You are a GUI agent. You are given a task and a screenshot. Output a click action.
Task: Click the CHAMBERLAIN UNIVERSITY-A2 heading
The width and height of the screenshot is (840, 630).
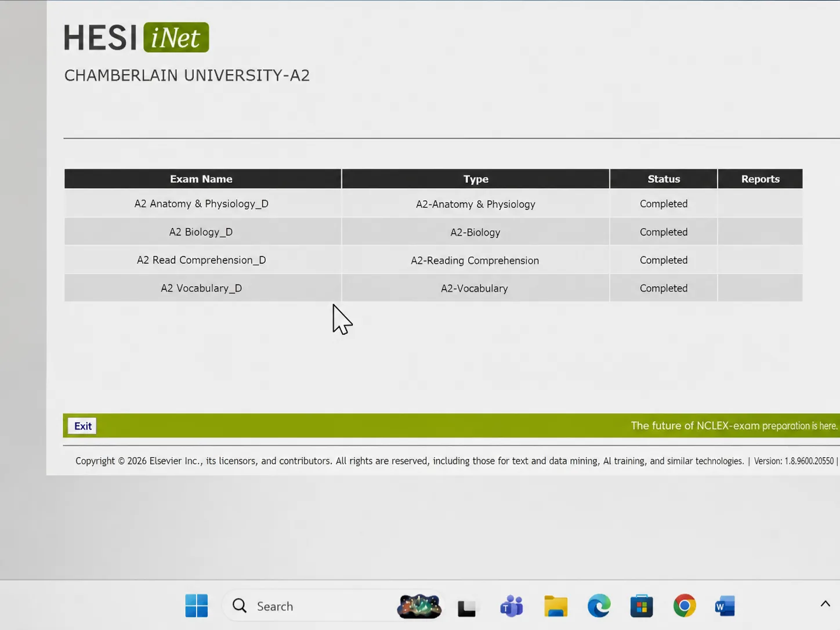[187, 75]
